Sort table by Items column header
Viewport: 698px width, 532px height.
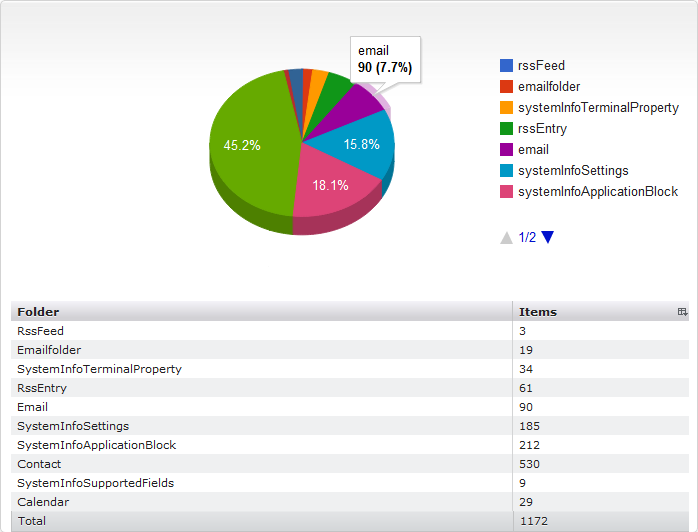[x=538, y=312]
